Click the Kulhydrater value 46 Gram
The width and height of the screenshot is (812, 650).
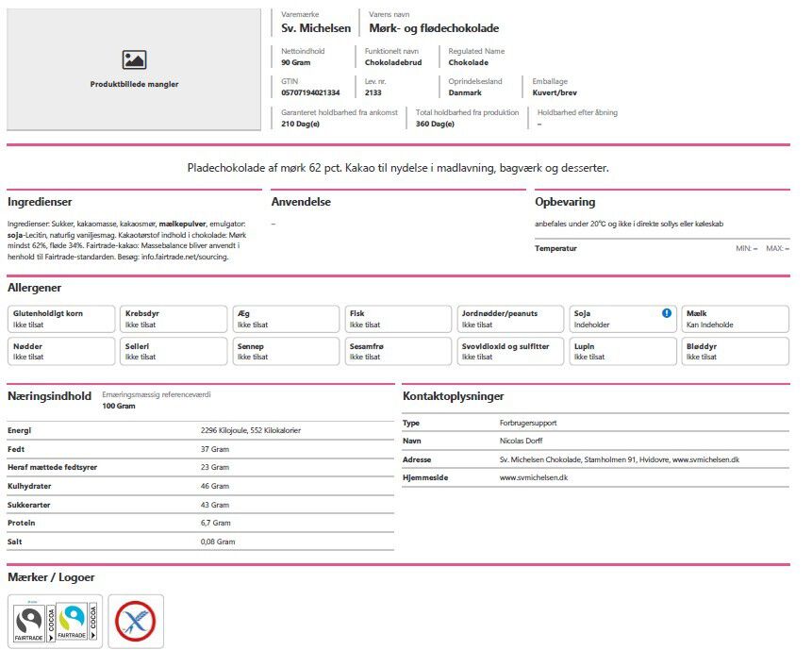point(215,486)
